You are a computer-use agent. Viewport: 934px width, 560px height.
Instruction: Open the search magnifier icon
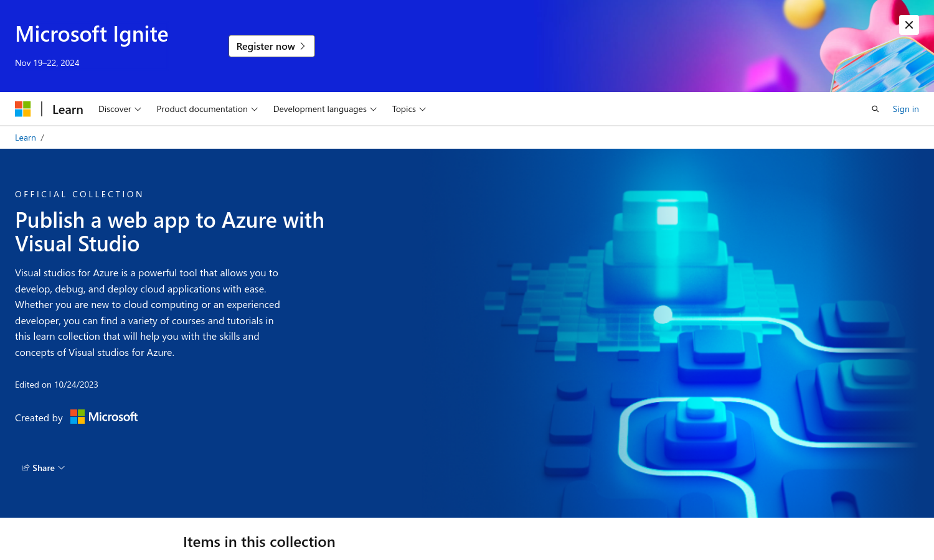coord(875,109)
